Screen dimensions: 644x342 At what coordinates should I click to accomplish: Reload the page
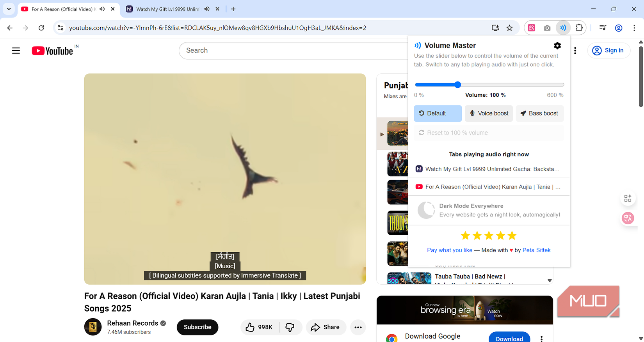tap(41, 28)
